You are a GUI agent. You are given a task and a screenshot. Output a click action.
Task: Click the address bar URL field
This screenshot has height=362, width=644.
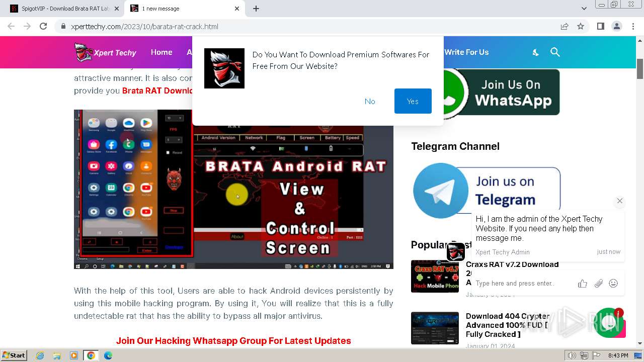click(307, 27)
